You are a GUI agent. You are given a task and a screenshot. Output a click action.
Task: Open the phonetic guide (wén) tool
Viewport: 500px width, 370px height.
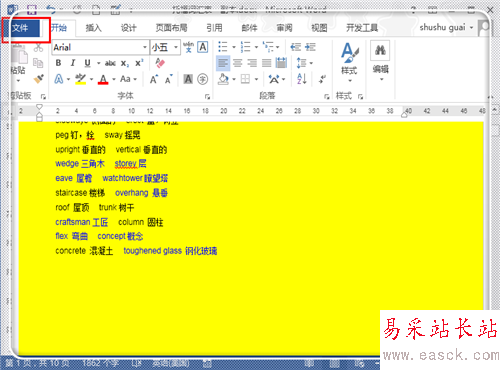tap(188, 47)
